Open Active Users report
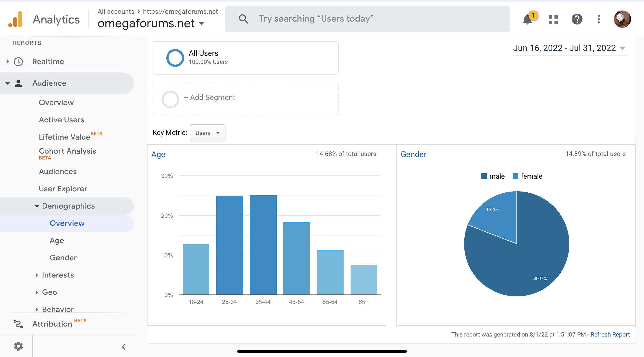The height and width of the screenshot is (357, 644). (x=61, y=120)
